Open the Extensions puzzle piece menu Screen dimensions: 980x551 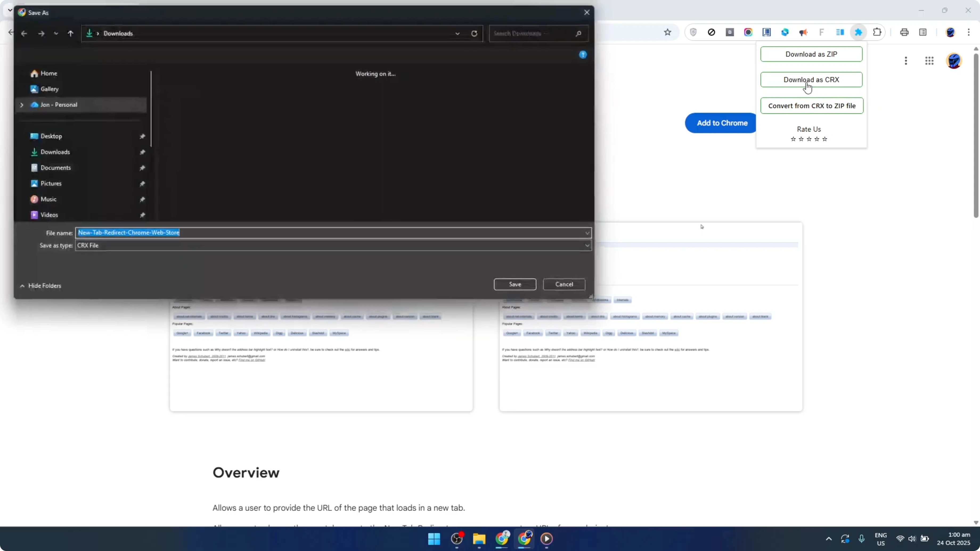(x=877, y=32)
